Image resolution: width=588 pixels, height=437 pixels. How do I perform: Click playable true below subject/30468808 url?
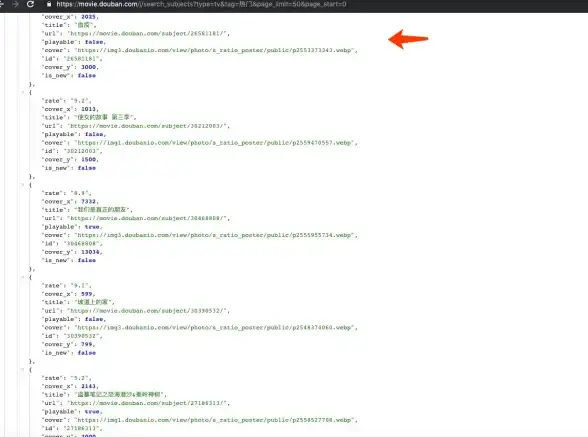pyautogui.click(x=72, y=227)
